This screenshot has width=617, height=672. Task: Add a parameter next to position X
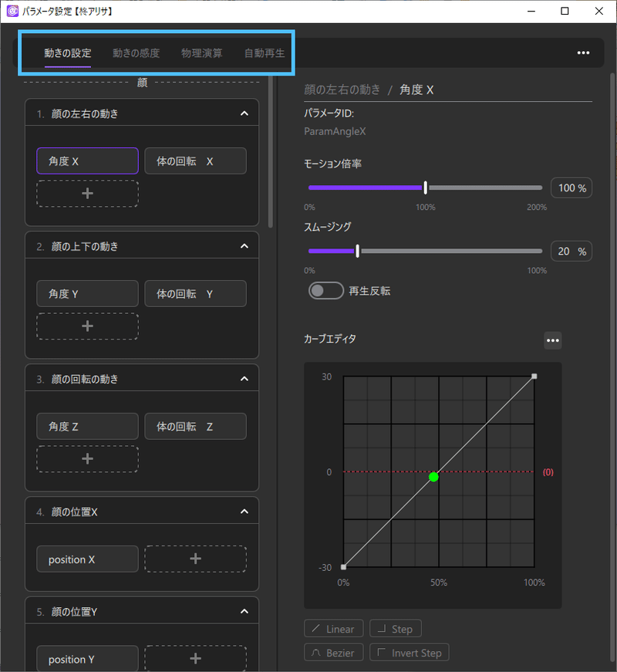[195, 559]
